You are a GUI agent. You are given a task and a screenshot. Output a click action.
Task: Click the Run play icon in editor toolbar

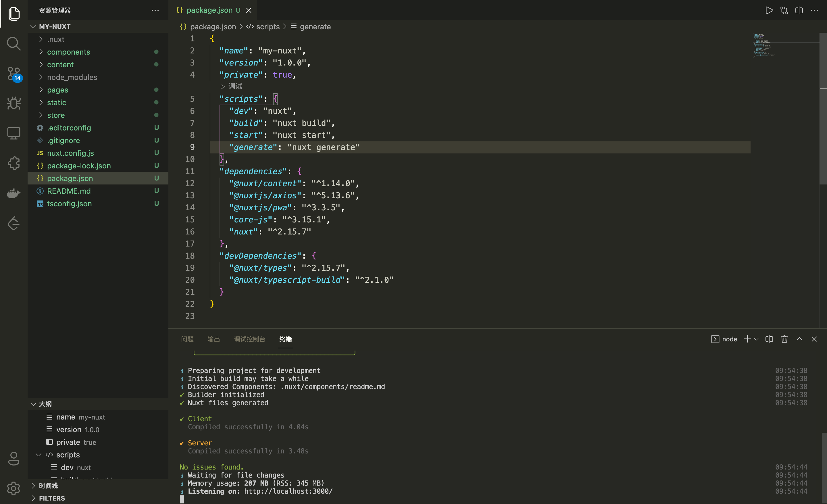(769, 10)
